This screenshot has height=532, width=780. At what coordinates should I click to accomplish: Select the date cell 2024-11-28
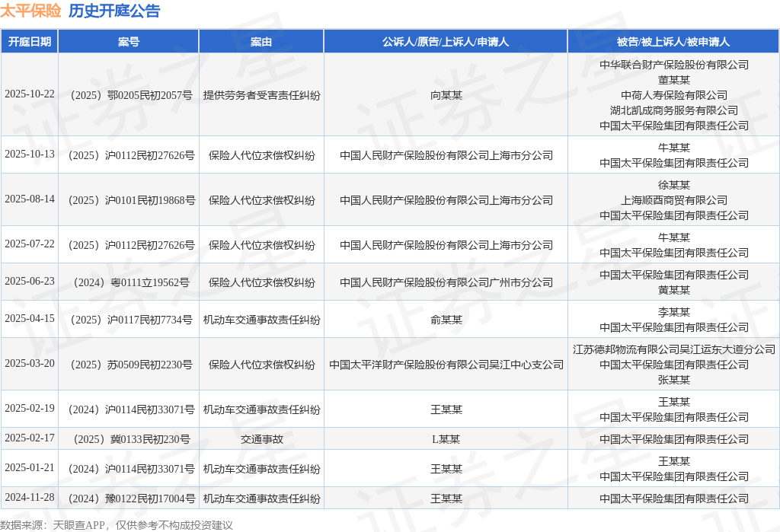pos(30,497)
